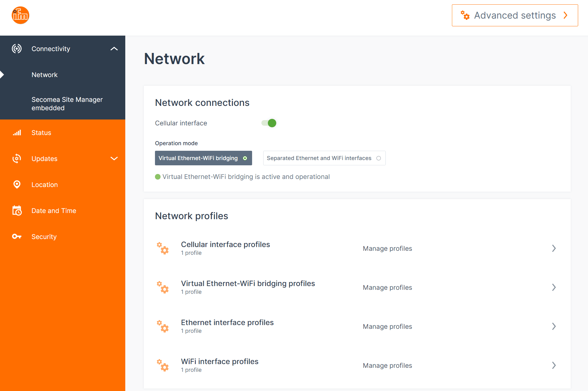Open the WiFi interface profiles chevron arrow

click(554, 365)
